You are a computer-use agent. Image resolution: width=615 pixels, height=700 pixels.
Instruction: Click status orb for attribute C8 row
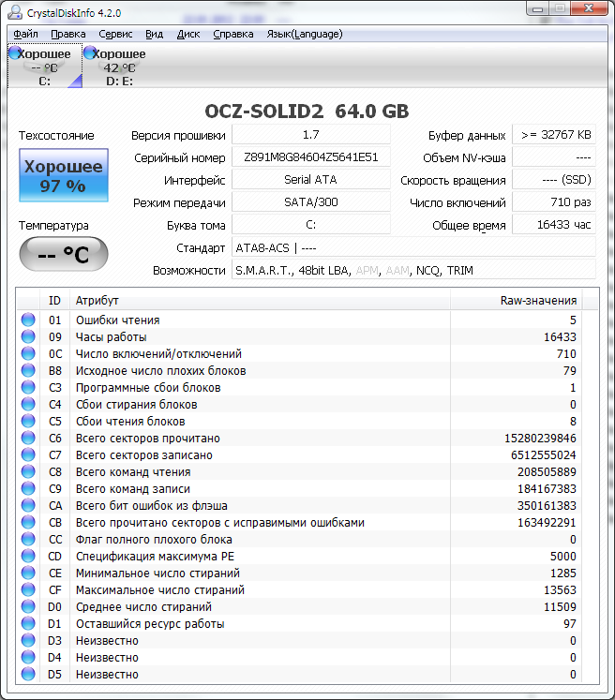click(x=28, y=471)
